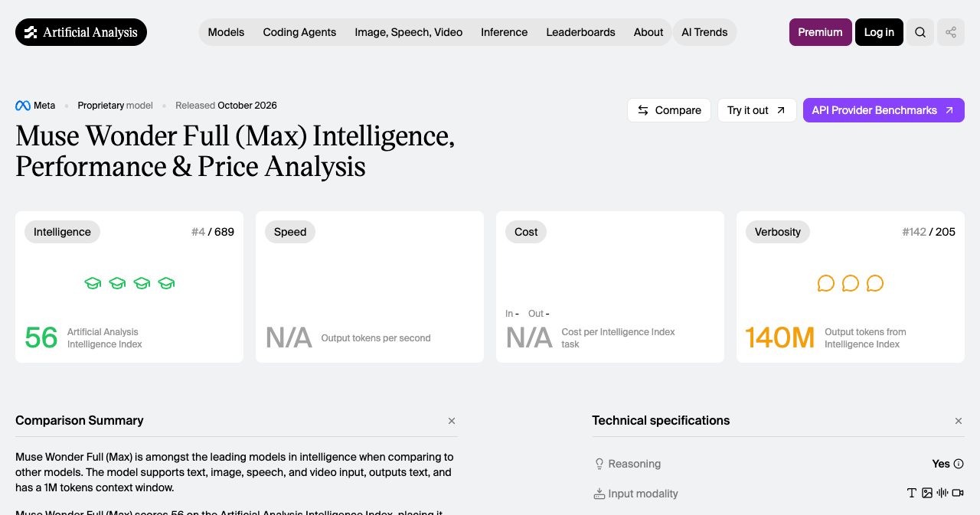The width and height of the screenshot is (980, 515).
Task: Click the 'Comparison Summary' heading
Action: point(80,420)
